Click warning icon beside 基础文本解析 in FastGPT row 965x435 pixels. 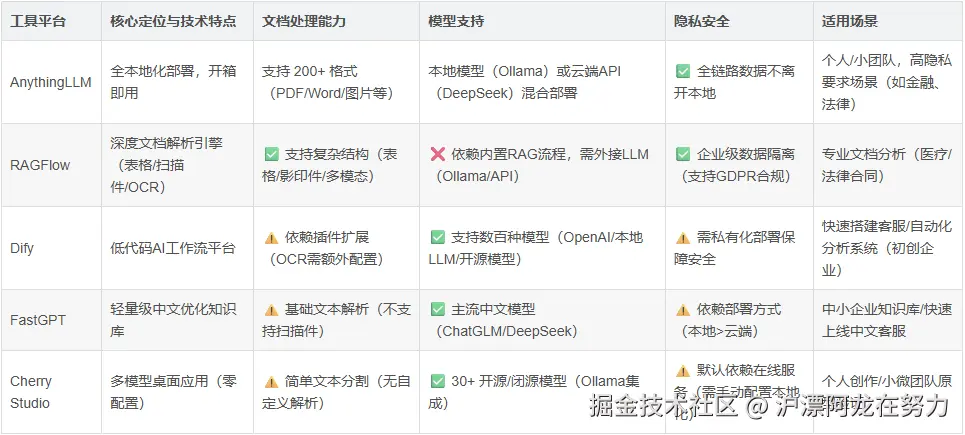point(271,309)
